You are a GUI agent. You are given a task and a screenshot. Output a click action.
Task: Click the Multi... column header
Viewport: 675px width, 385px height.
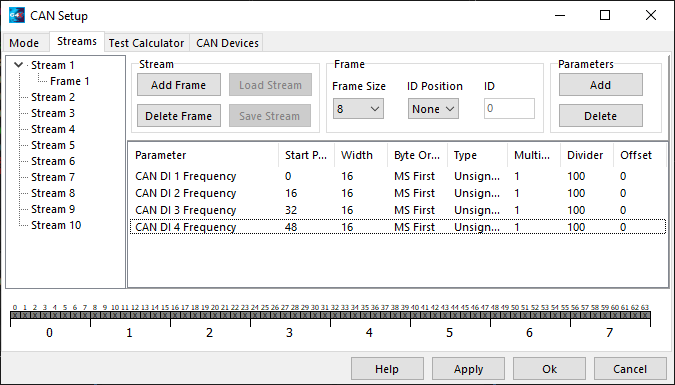pyautogui.click(x=534, y=155)
